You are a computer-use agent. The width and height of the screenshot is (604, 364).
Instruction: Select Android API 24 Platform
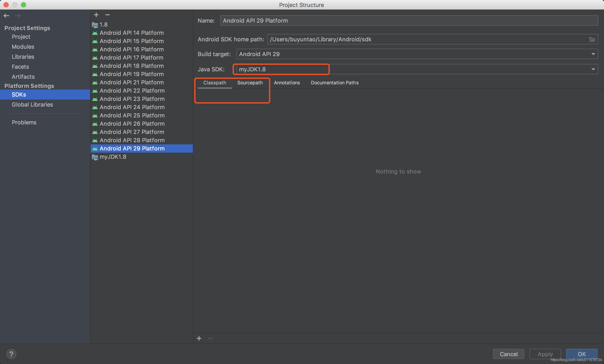142,107
